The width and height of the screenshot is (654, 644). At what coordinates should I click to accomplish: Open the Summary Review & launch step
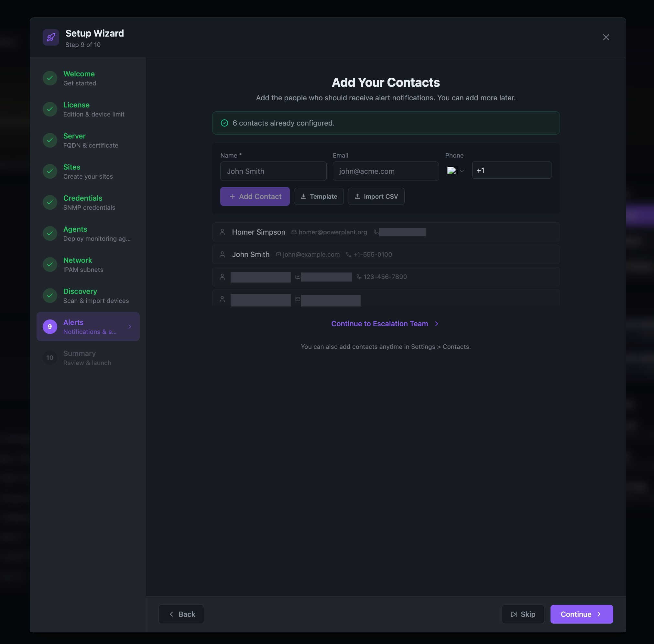(x=88, y=358)
